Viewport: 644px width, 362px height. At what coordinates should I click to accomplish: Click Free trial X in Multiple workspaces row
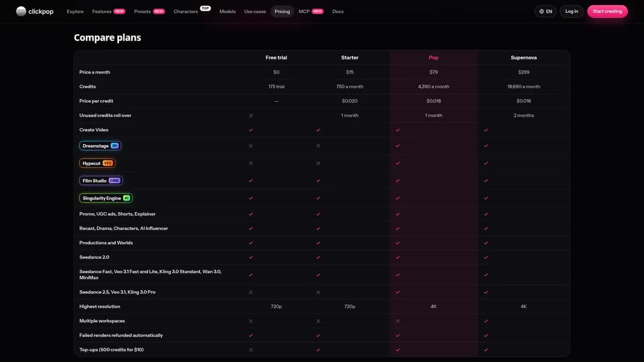[x=251, y=321]
